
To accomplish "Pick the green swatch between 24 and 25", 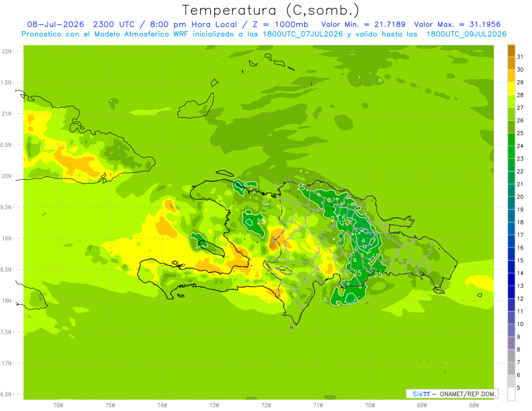I will tap(511, 140).
